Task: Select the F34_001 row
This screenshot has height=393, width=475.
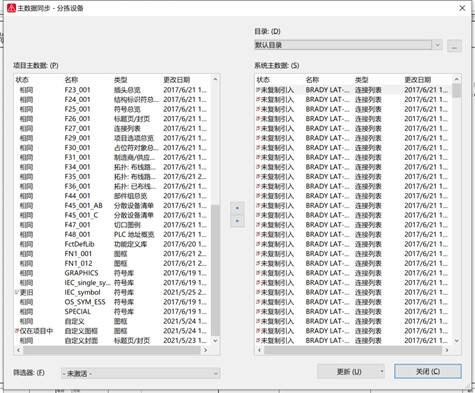Action: pos(113,167)
